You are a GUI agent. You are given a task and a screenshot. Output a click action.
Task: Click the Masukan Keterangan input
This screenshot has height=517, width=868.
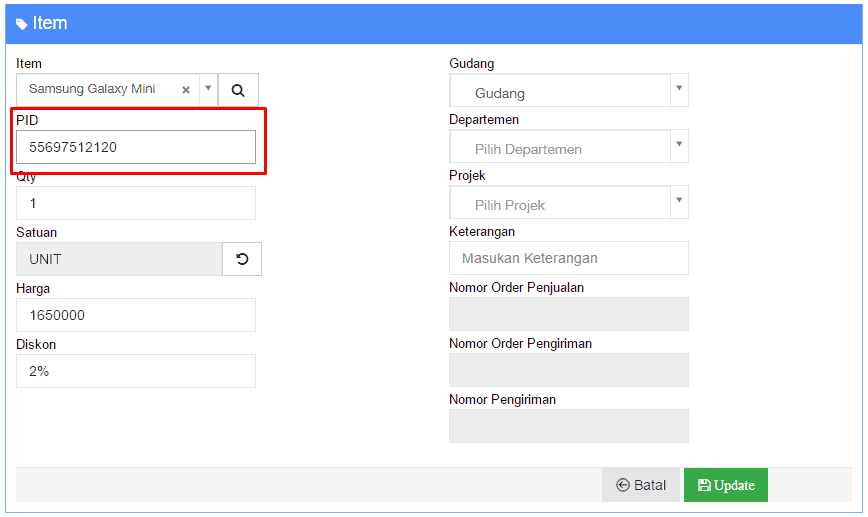point(569,258)
